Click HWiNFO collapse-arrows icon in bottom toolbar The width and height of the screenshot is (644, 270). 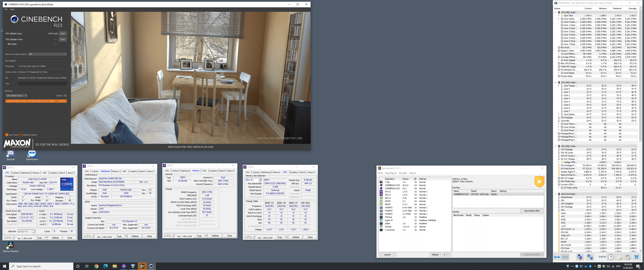[565, 257]
